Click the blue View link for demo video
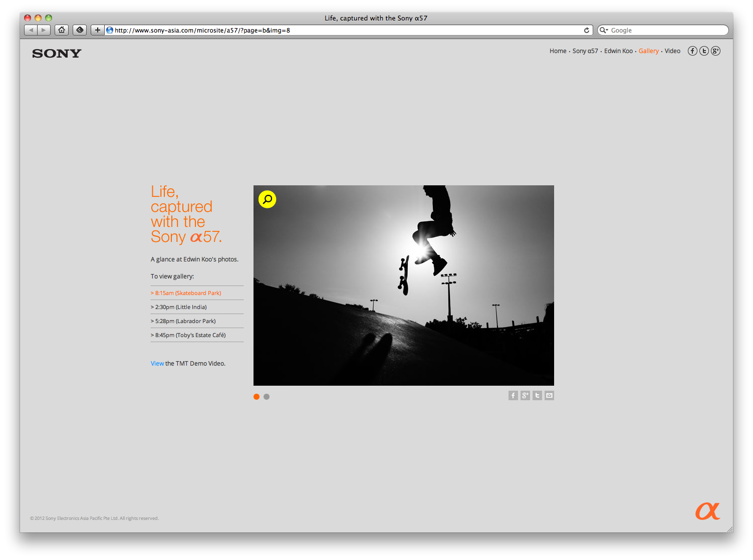This screenshot has width=753, height=560. [x=157, y=364]
